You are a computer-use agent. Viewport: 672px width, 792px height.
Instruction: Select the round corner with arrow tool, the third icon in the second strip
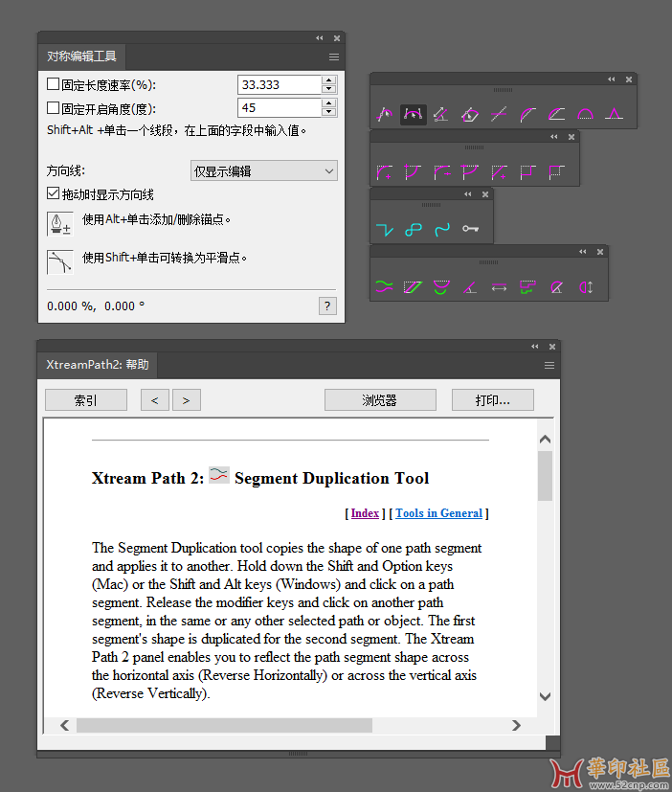coord(441,172)
